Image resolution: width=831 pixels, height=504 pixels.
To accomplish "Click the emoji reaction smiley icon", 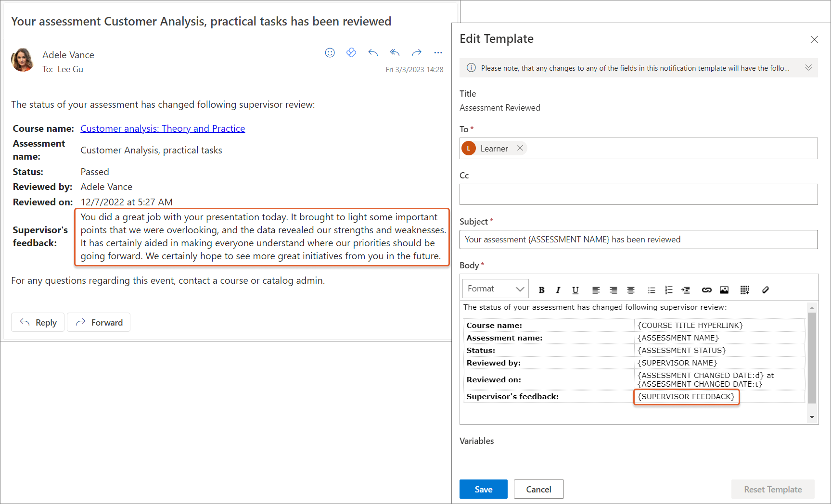I will pyautogui.click(x=330, y=53).
